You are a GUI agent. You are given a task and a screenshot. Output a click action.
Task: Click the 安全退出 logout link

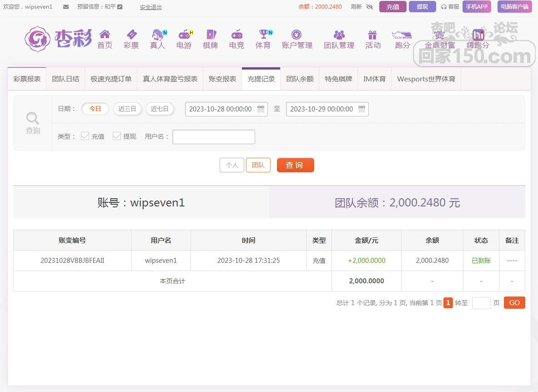(x=151, y=7)
